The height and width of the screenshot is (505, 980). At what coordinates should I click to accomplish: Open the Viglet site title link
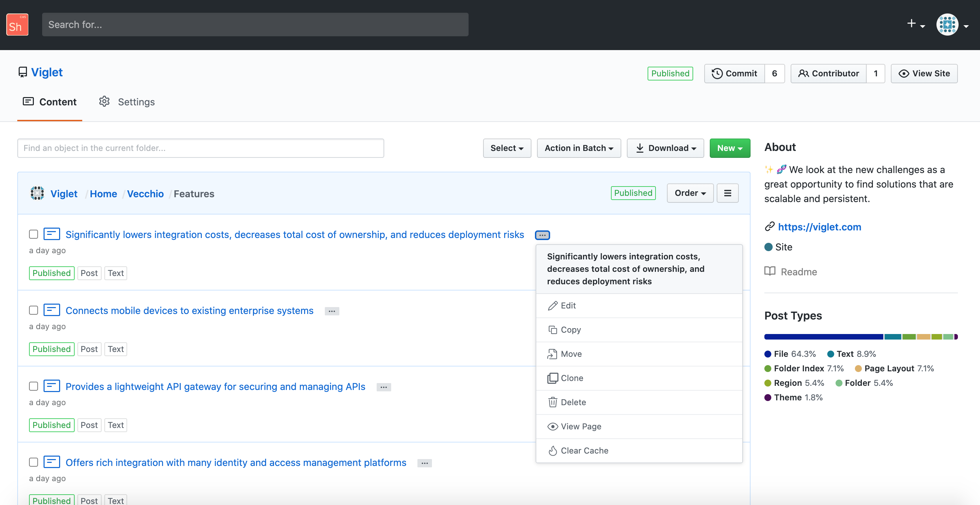click(x=47, y=72)
